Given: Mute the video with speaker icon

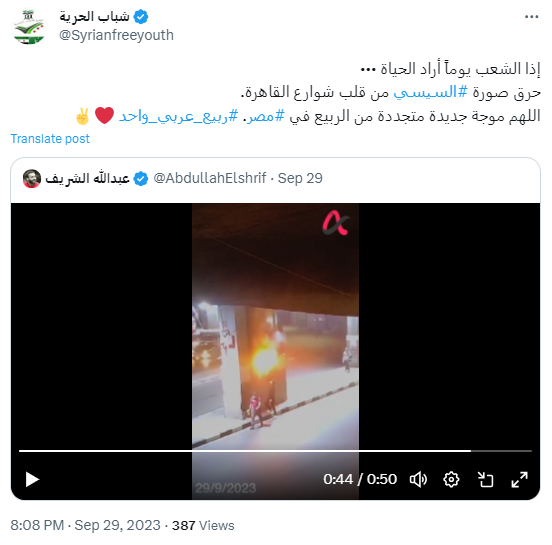Looking at the screenshot, I should coord(418,480).
